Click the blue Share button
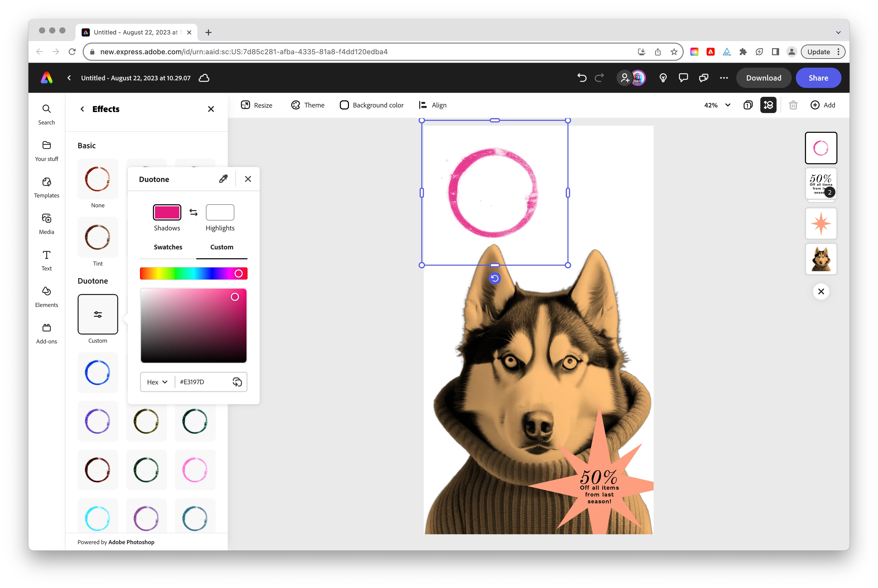 pos(818,78)
